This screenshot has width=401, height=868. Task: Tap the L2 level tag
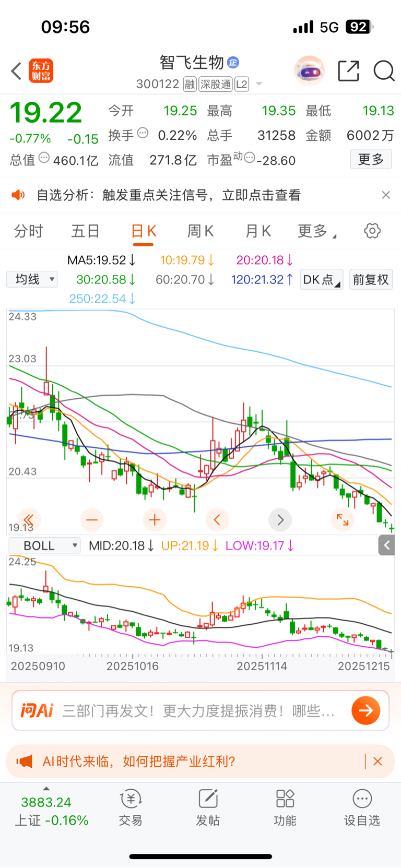pos(242,84)
